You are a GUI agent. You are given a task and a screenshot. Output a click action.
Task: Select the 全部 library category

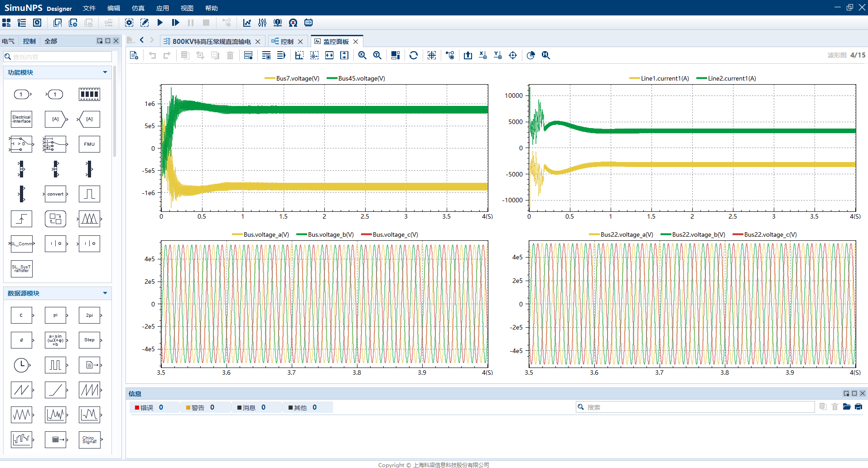tap(51, 41)
